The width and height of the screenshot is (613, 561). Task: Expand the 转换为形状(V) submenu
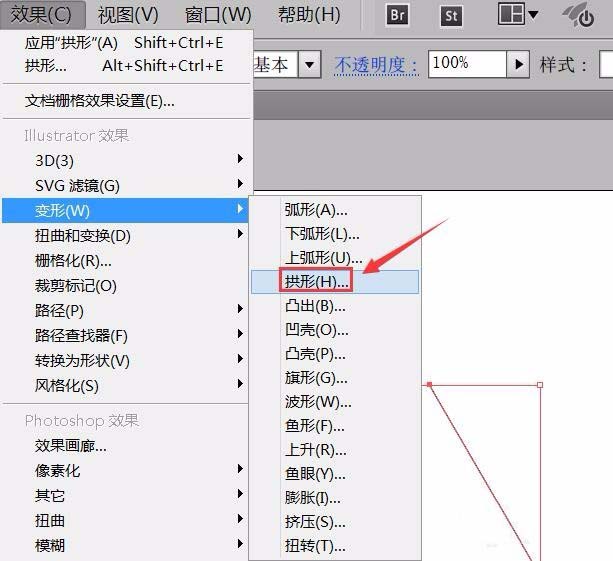126,360
